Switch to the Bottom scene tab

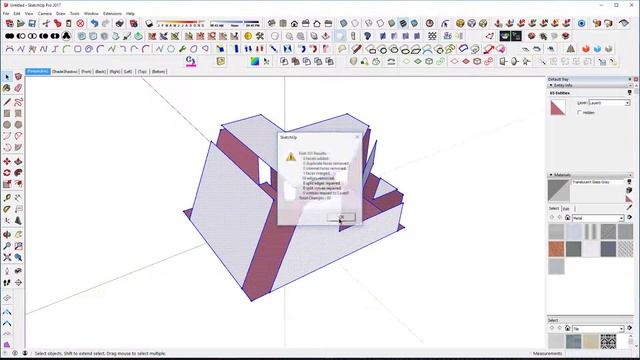pyautogui.click(x=158, y=71)
